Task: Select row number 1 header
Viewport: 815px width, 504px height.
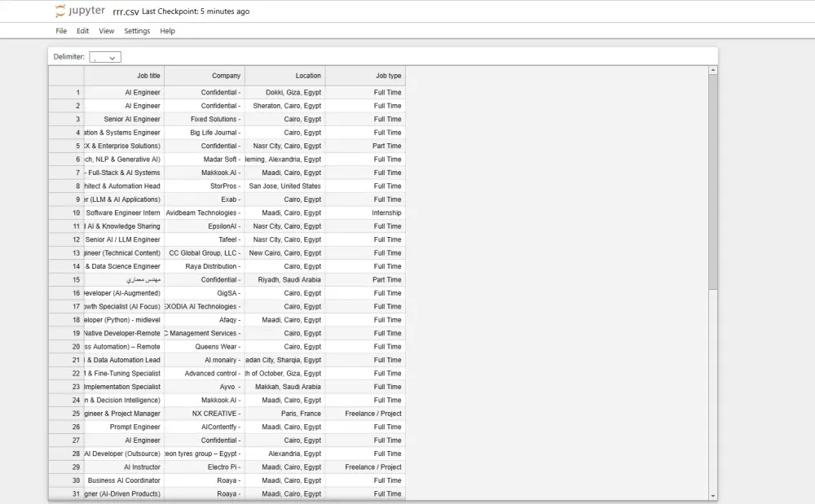Action: (67, 92)
